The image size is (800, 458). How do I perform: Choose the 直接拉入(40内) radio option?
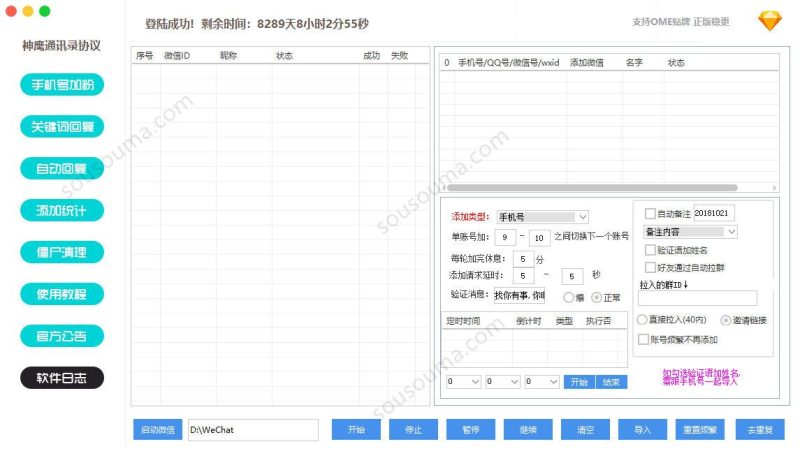pos(642,320)
